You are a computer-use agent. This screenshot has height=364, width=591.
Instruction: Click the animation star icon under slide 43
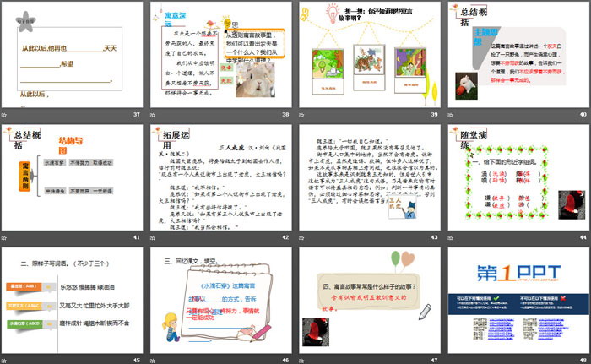point(301,237)
